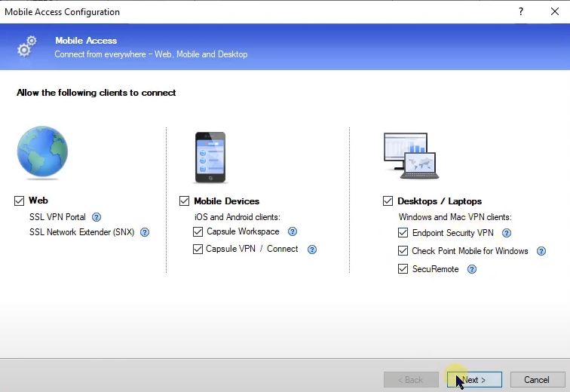This screenshot has height=392, width=570.
Task: Close the Mobile Access Configuration dialog
Action: (555, 11)
